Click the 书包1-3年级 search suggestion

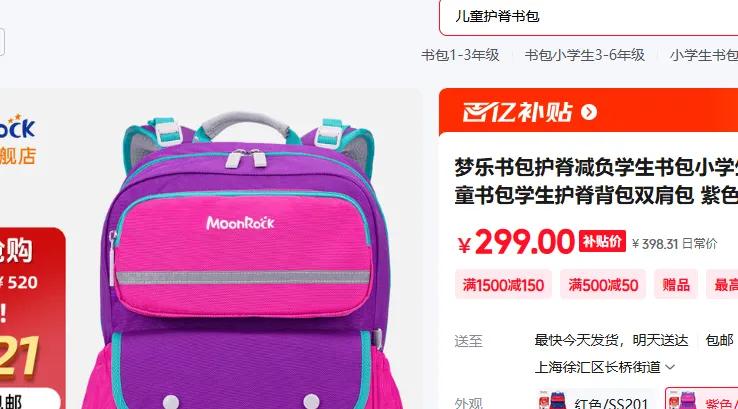click(460, 55)
